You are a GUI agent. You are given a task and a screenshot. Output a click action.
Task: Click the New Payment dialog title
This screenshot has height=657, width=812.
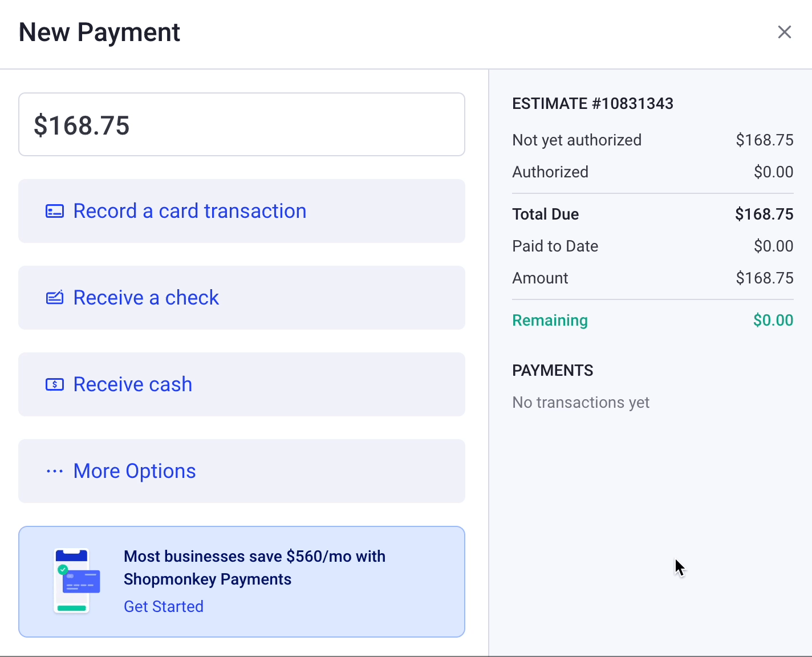99,33
